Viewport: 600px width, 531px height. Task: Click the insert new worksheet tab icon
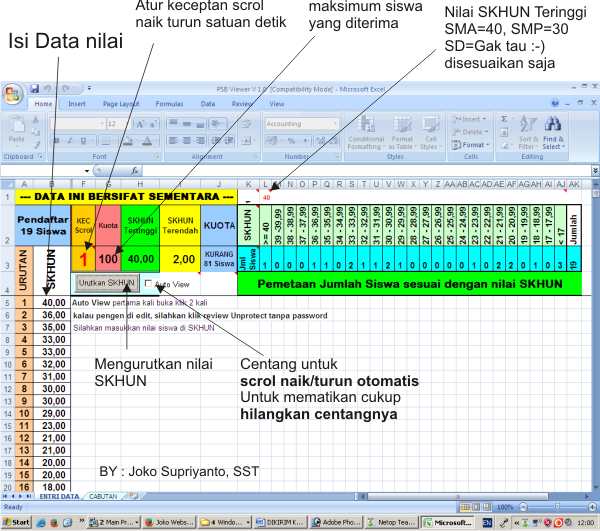(x=133, y=496)
